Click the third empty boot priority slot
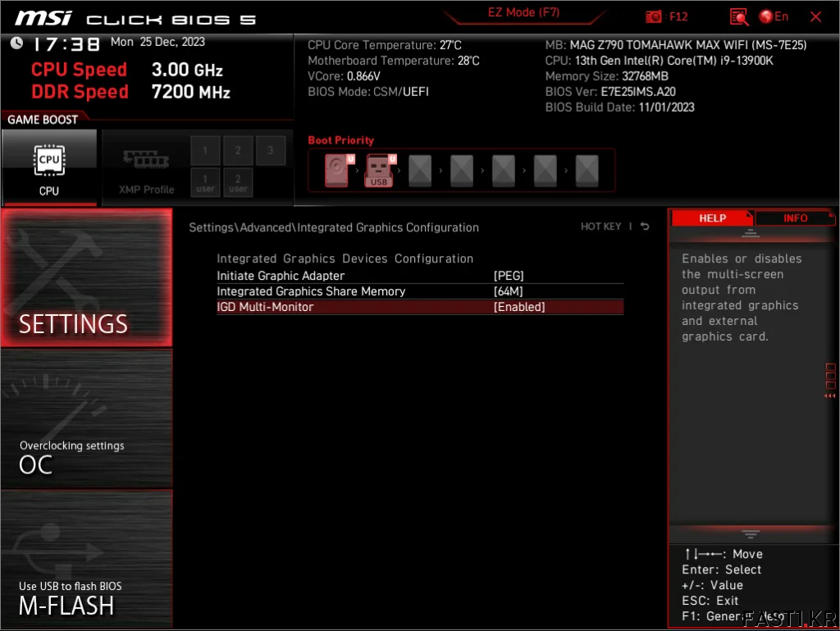The height and width of the screenshot is (631, 840). 503,171
